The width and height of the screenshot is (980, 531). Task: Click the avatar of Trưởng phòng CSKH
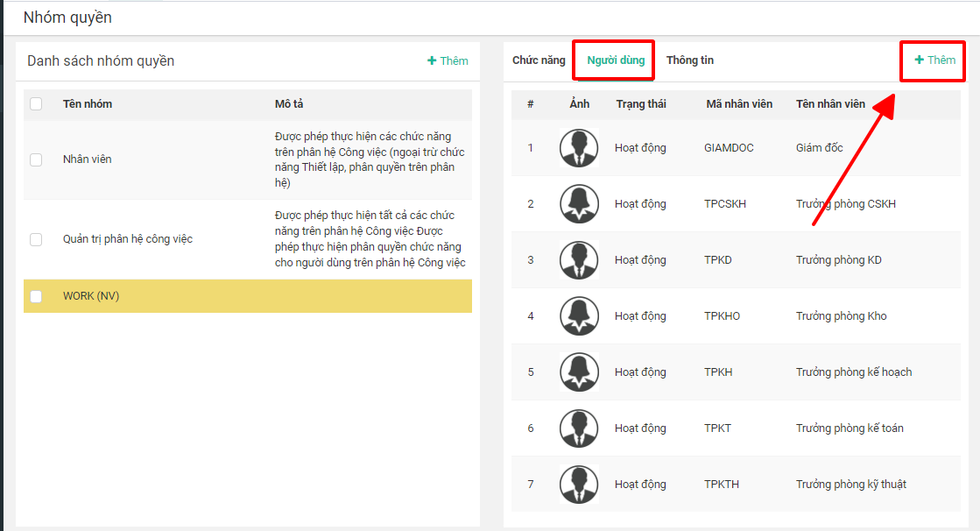[x=579, y=204]
